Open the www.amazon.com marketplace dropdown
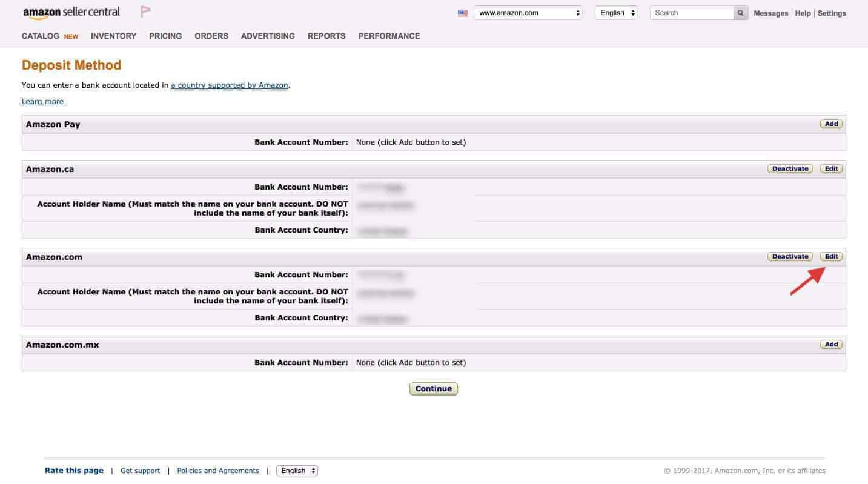 pyautogui.click(x=527, y=12)
